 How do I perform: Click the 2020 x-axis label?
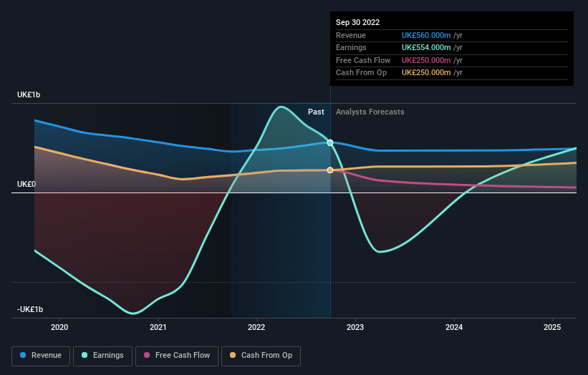[59, 328]
